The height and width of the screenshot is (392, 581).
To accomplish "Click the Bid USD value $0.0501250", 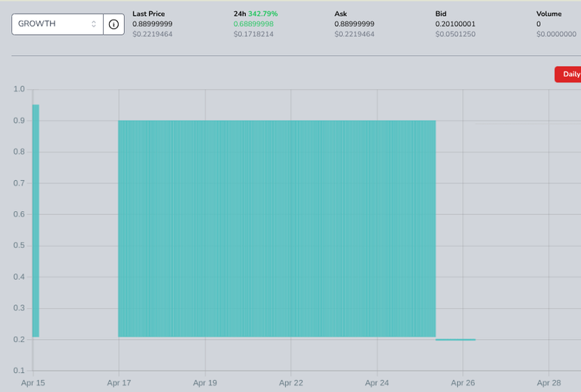I will point(455,34).
